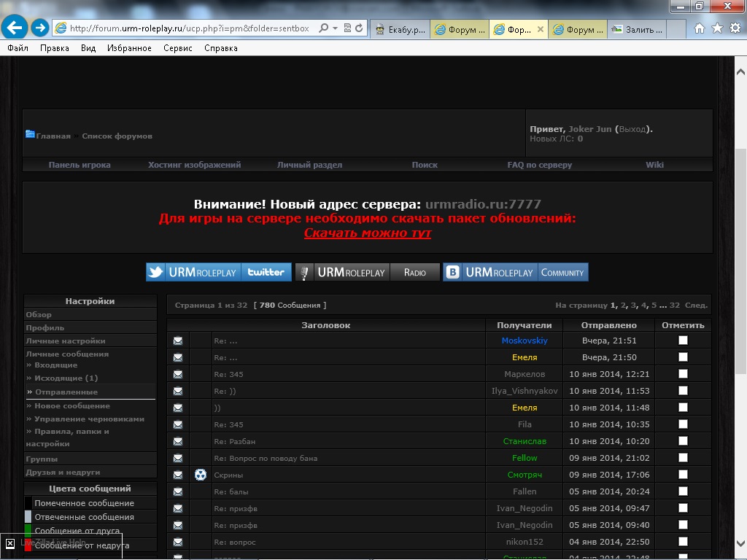Viewport: 747px width, 560px height.
Task: Close the active Фор... tab
Action: click(x=541, y=29)
